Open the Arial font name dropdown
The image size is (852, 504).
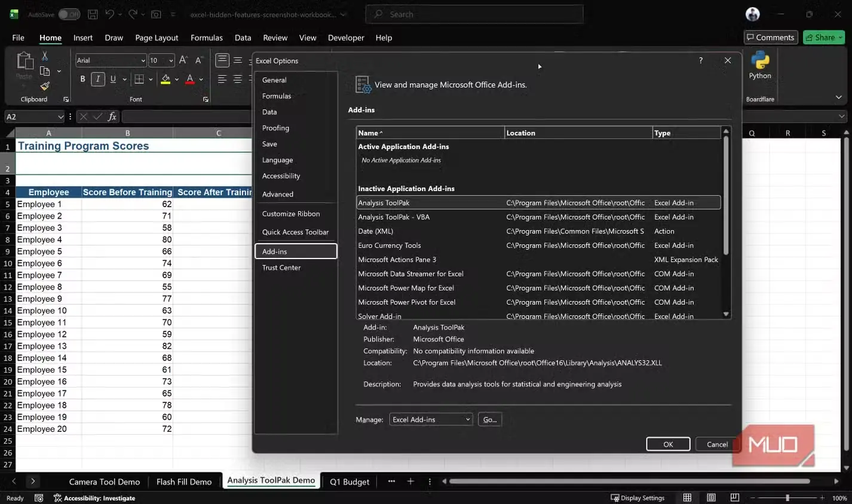tap(143, 60)
